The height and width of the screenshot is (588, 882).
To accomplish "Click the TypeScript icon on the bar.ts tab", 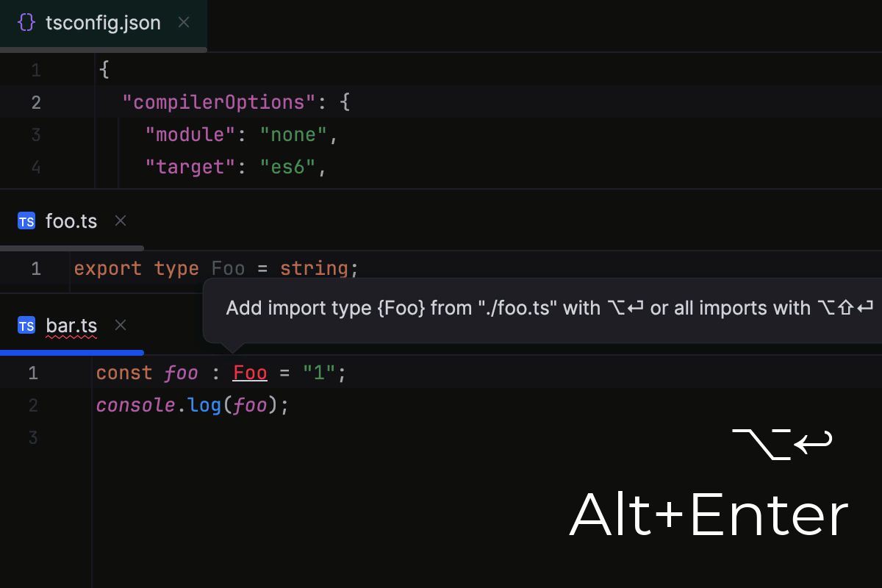I will click(26, 325).
